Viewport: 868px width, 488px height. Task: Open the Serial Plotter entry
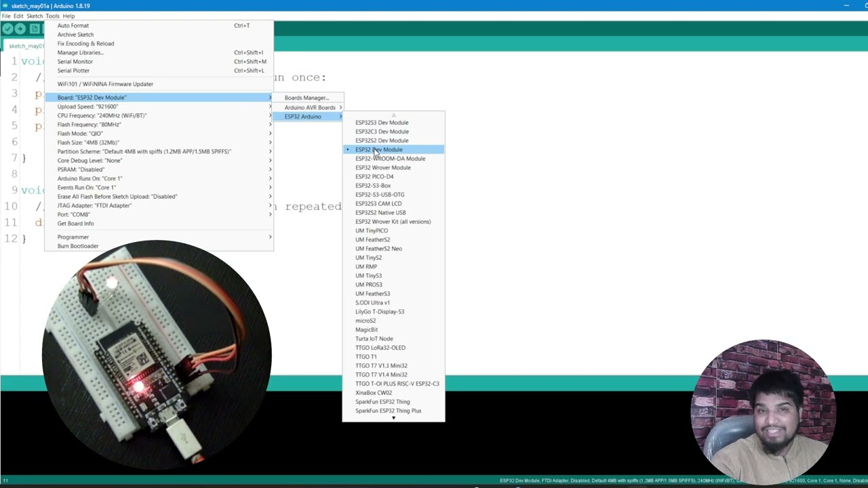(x=159, y=70)
